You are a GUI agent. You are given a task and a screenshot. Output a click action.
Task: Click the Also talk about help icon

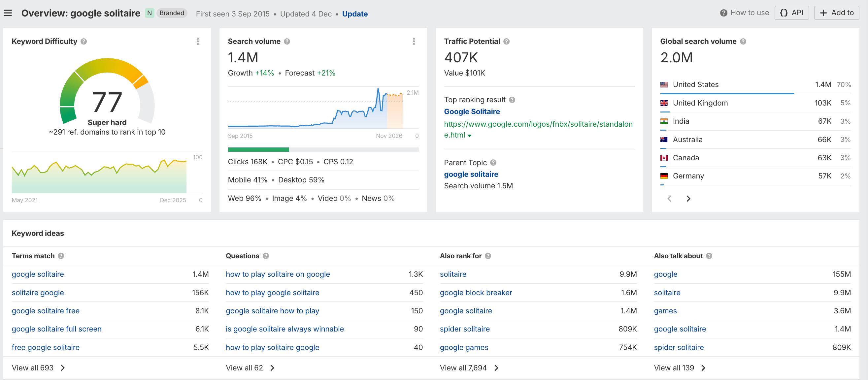[x=709, y=256]
